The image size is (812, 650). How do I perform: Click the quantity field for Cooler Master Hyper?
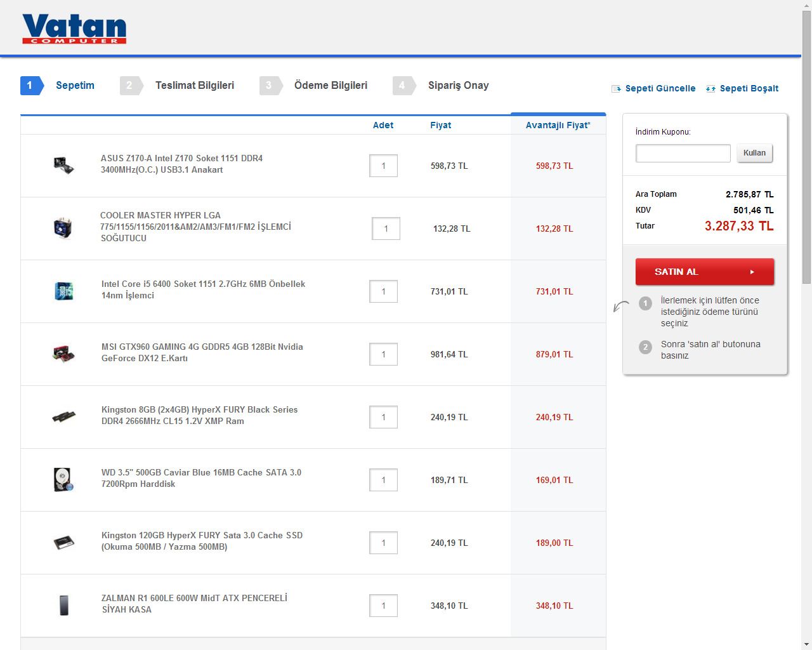(386, 229)
